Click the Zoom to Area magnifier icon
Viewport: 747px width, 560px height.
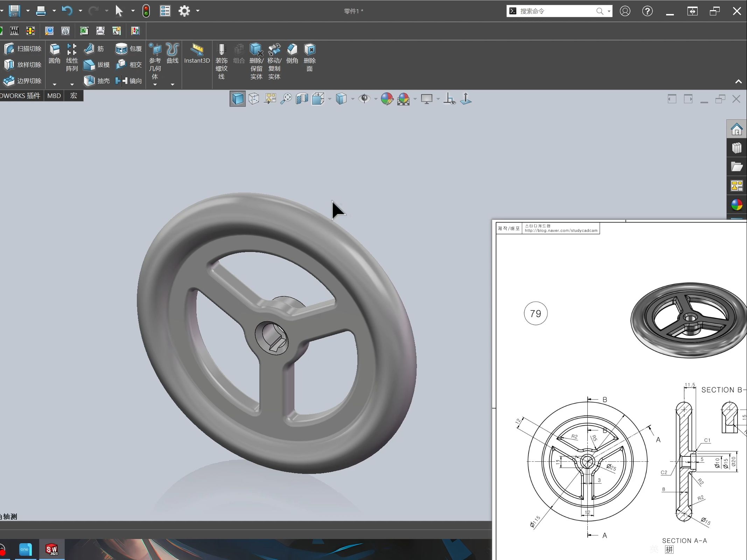[x=286, y=99]
